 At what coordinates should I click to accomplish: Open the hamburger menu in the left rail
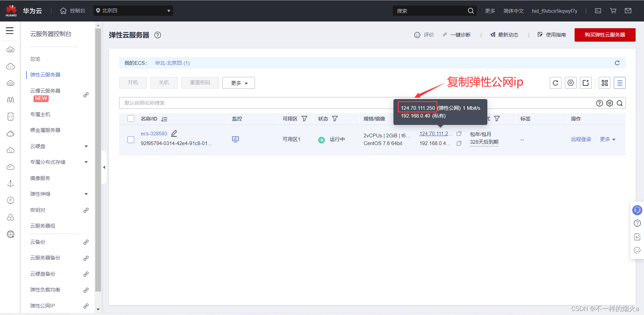pos(10,31)
